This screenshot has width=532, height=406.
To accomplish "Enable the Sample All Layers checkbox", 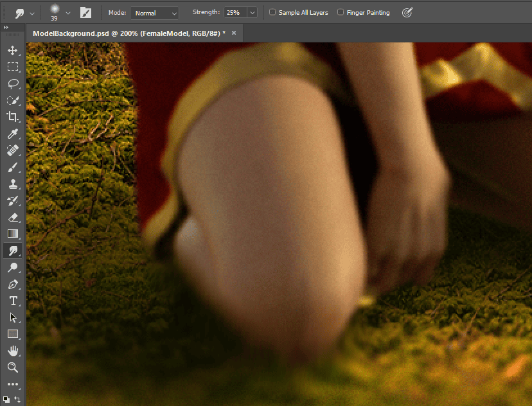I will coord(272,12).
